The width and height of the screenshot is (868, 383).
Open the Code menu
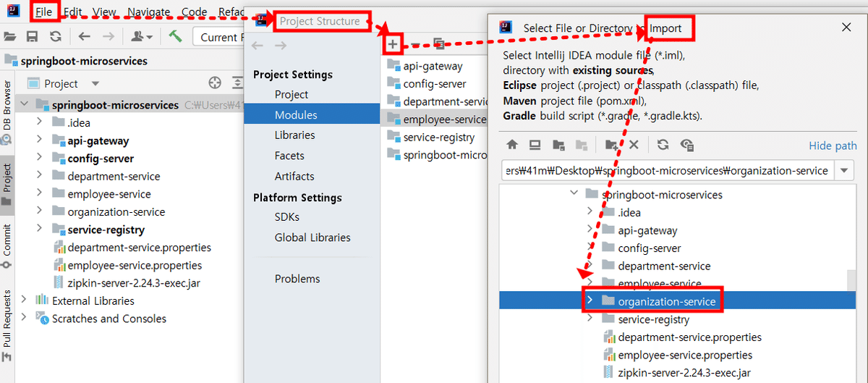194,12
